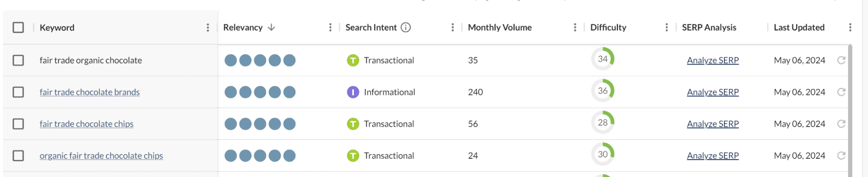Click the Informational intent badge icon
This screenshot has height=177, width=868.
point(353,92)
